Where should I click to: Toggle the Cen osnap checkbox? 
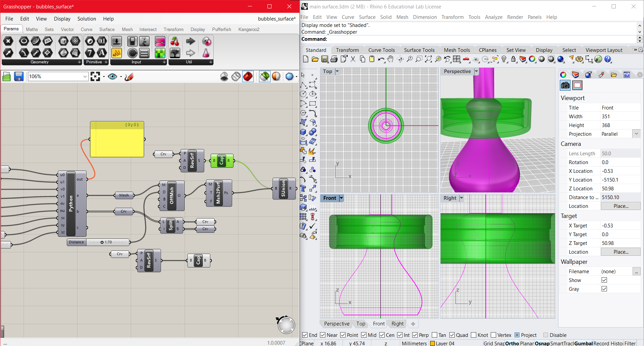382,335
